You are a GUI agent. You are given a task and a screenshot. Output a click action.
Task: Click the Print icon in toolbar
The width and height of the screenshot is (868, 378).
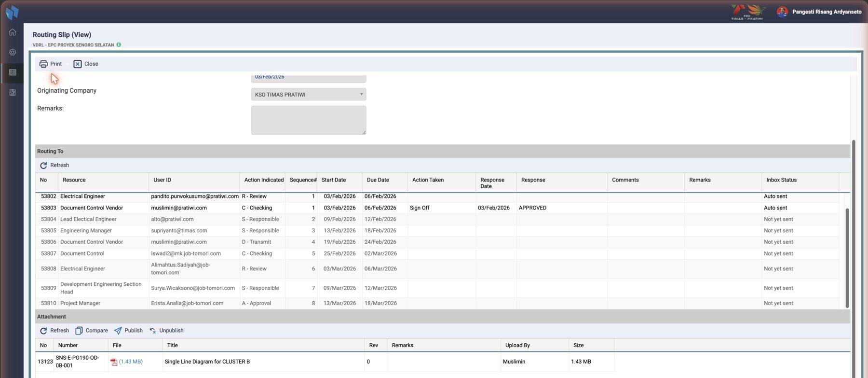[43, 64]
